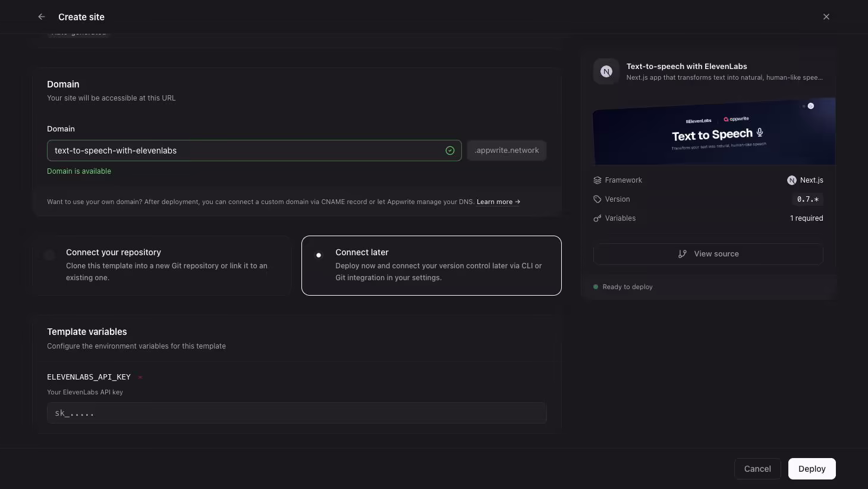Deploy the site

tap(812, 469)
